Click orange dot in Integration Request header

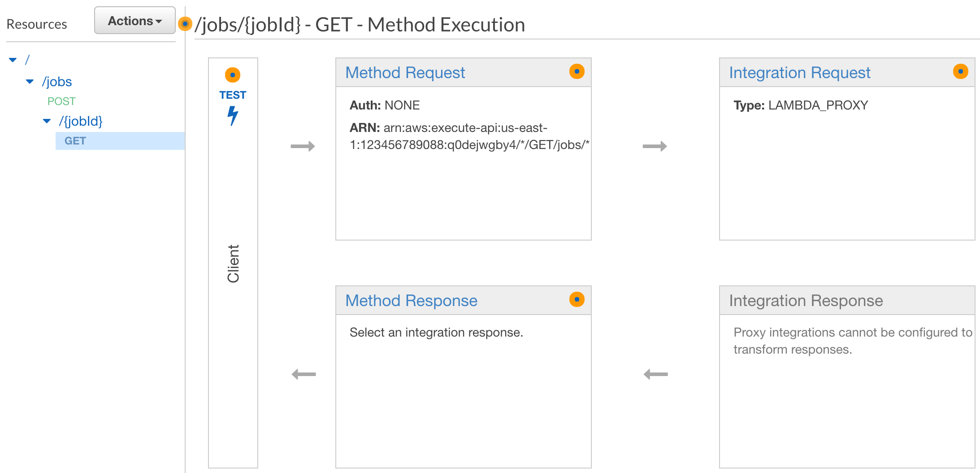coord(960,71)
